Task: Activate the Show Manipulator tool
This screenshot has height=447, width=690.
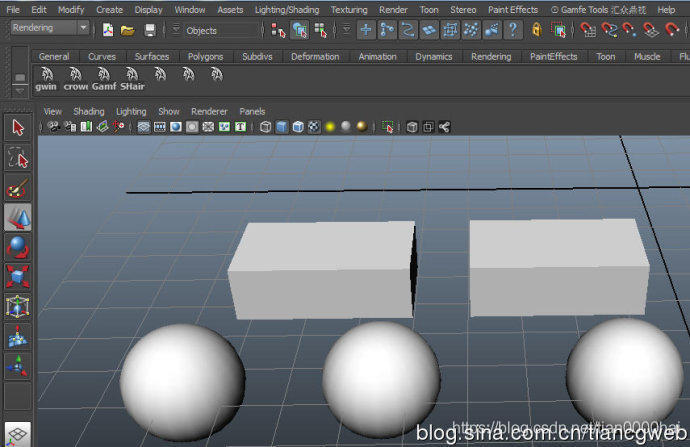Action: click(x=18, y=366)
